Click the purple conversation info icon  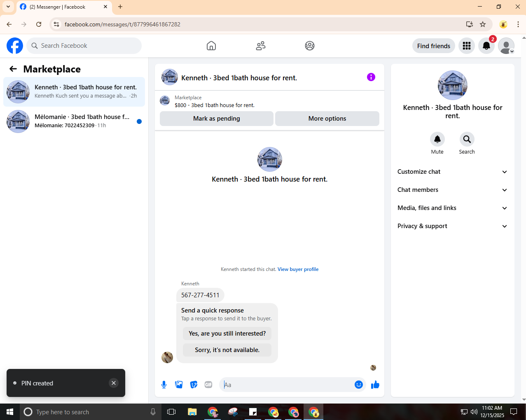tap(371, 77)
